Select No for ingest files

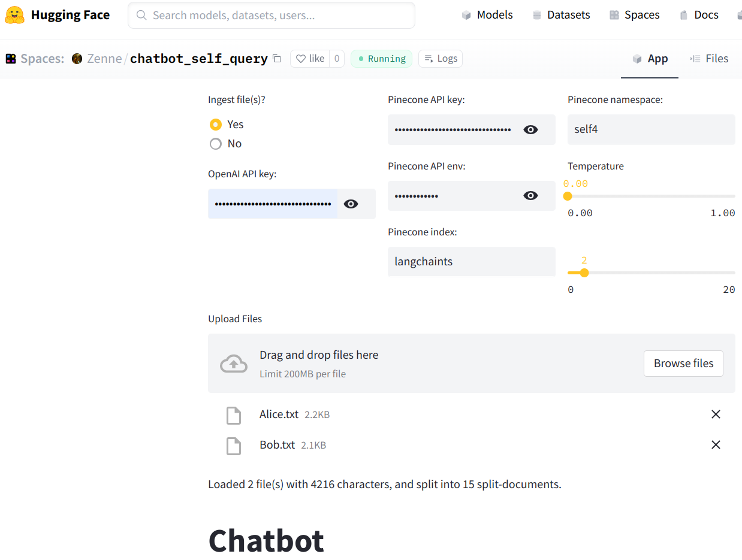pos(216,144)
